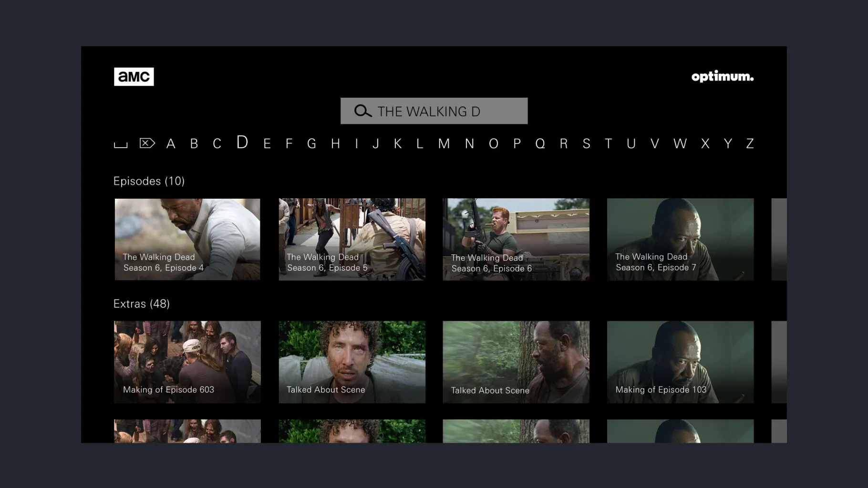This screenshot has height=488, width=868.
Task: Tap letter W in the alphabet row
Action: click(x=680, y=143)
